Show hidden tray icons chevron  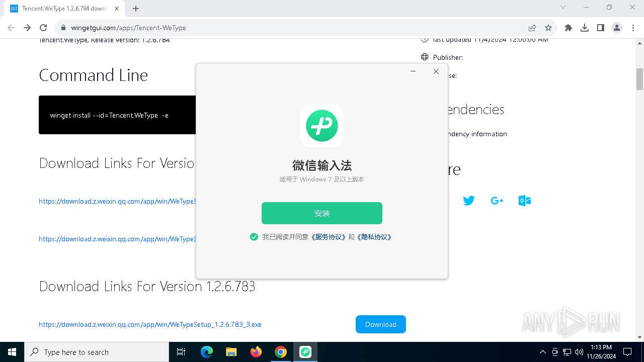542,352
